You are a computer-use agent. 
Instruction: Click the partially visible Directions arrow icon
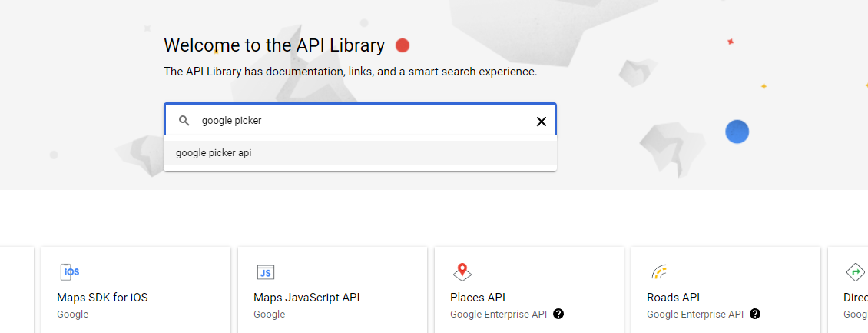855,271
